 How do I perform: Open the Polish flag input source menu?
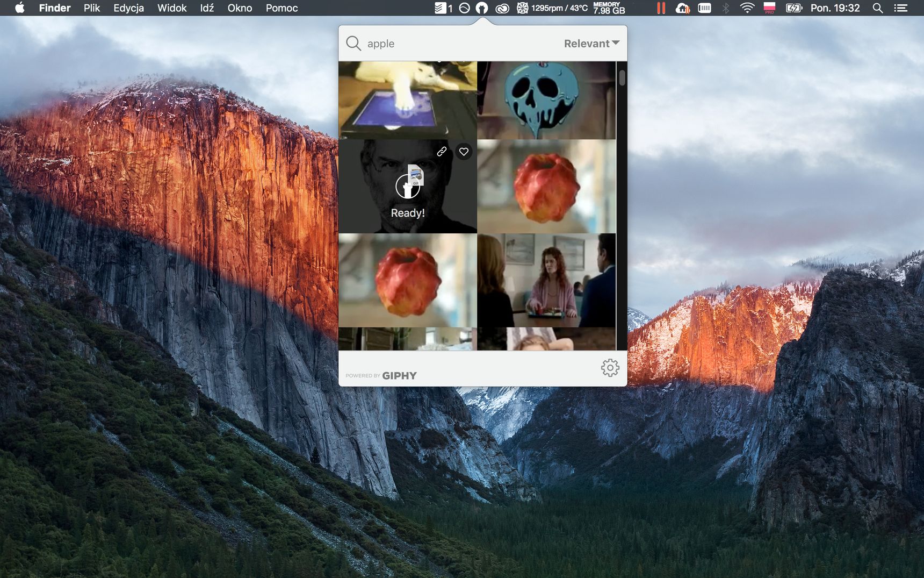[x=769, y=8]
